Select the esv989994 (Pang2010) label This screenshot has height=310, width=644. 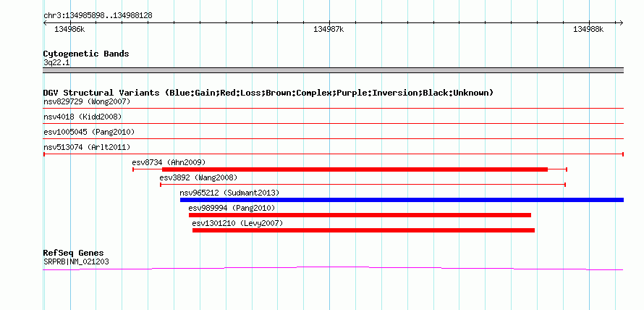point(232,208)
